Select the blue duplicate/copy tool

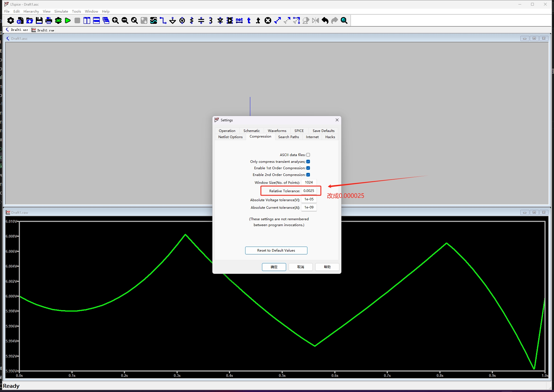[x=277, y=20]
